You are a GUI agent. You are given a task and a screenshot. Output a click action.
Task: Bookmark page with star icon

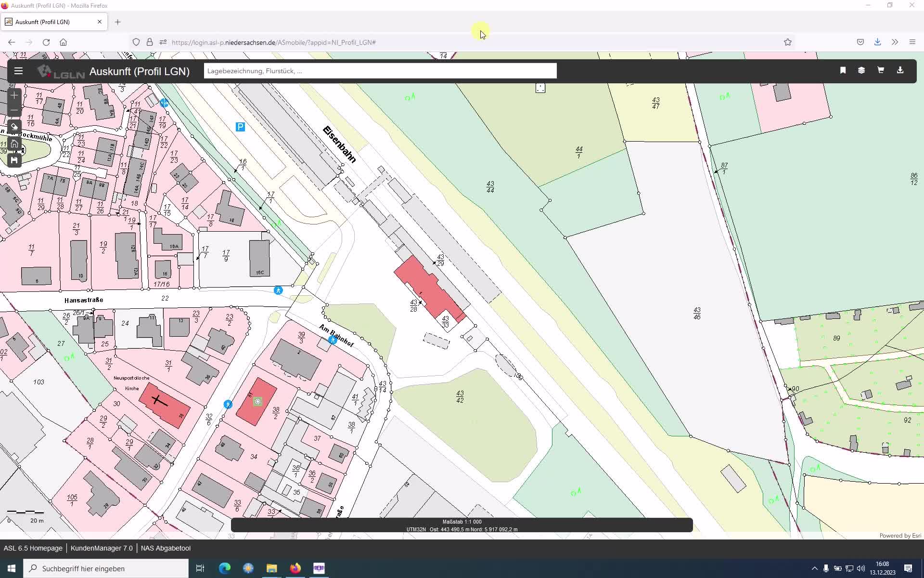point(788,42)
